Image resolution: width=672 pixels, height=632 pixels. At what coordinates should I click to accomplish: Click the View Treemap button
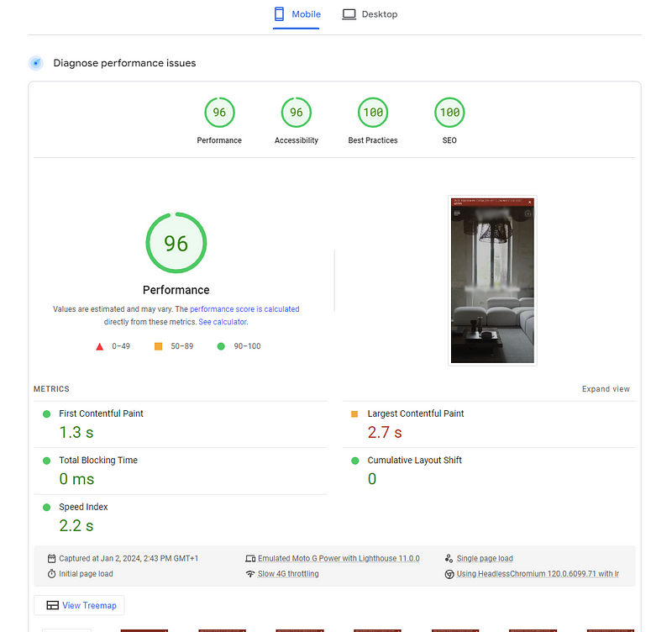(78, 605)
